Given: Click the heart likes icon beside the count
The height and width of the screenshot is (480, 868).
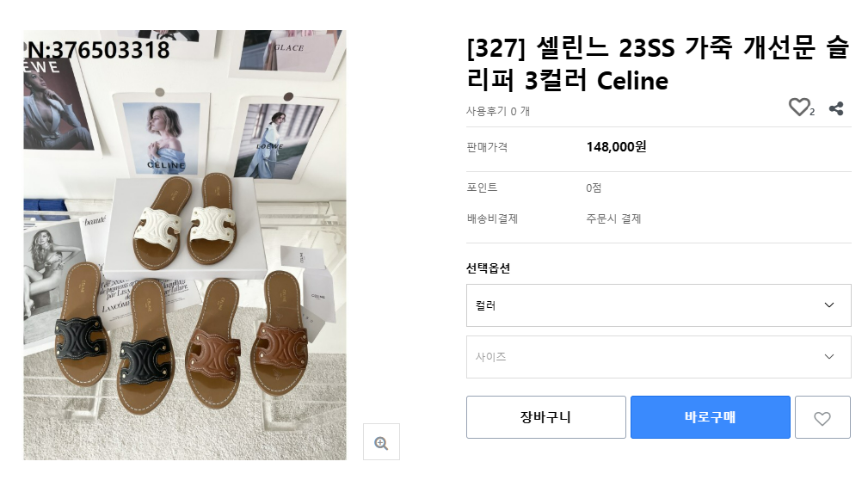Looking at the screenshot, I should point(799,108).
